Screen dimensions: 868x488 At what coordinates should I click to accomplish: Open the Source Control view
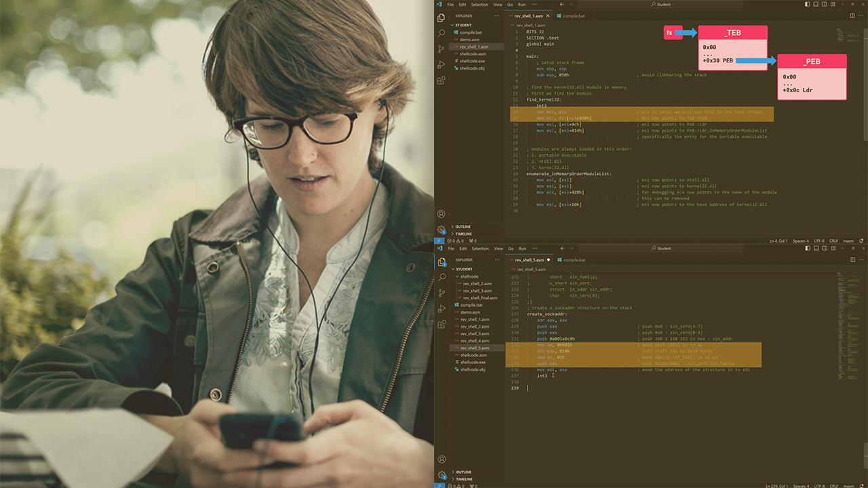[x=441, y=49]
